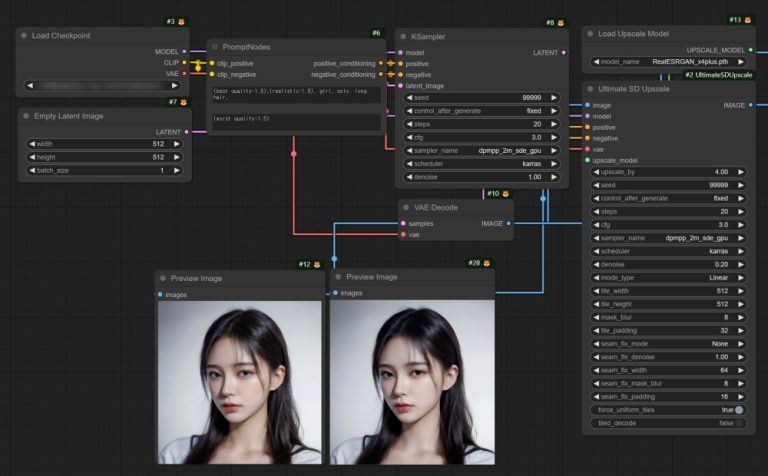Image resolution: width=768 pixels, height=476 pixels.
Task: Open Ultimate SD Upscale scheduler selector
Action: click(x=669, y=251)
